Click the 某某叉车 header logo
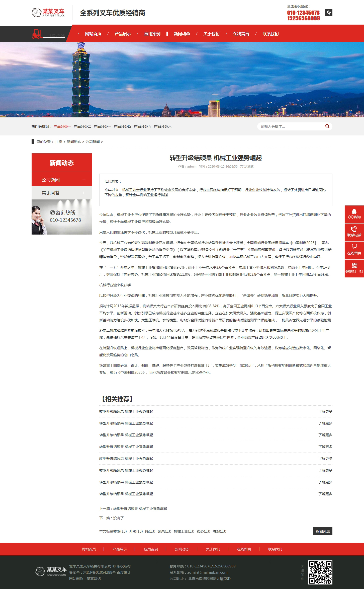This screenshot has width=364, height=589. [x=48, y=13]
